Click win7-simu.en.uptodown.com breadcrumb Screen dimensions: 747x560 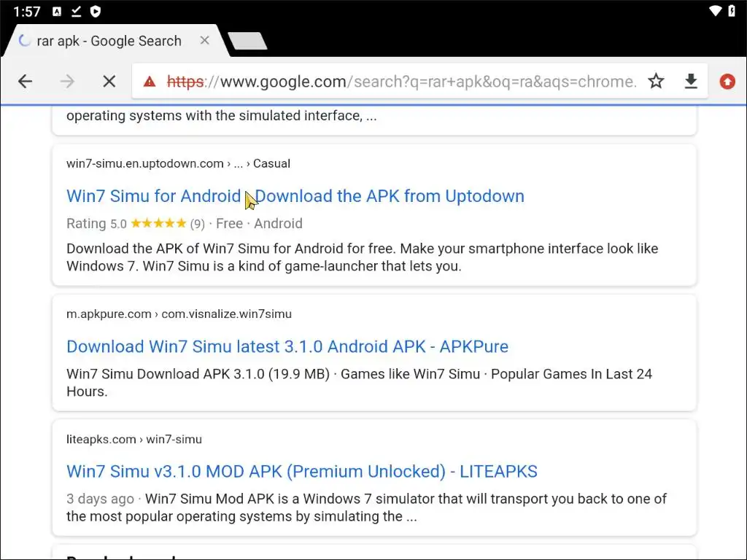pyautogui.click(x=178, y=163)
